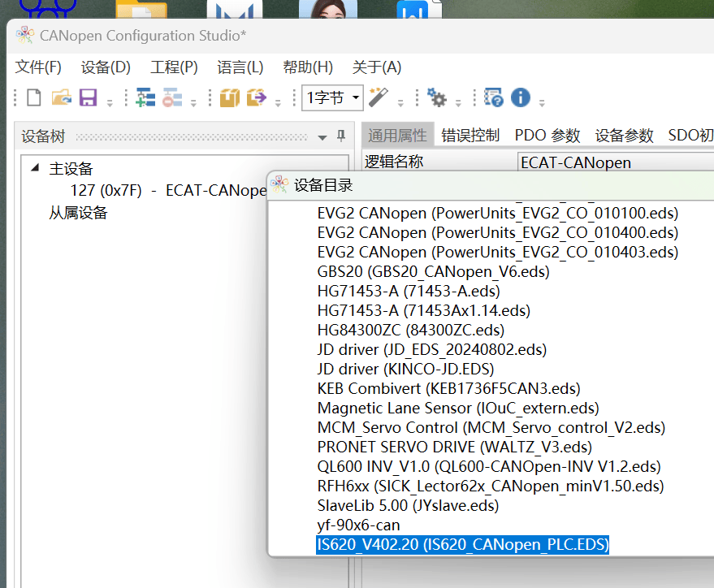Click the magic wand tool

[x=378, y=97]
